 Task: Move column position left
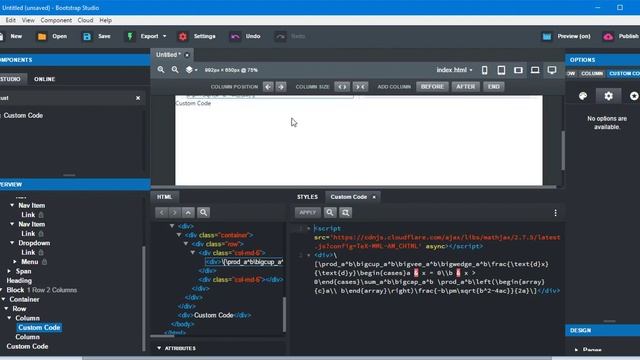point(268,87)
